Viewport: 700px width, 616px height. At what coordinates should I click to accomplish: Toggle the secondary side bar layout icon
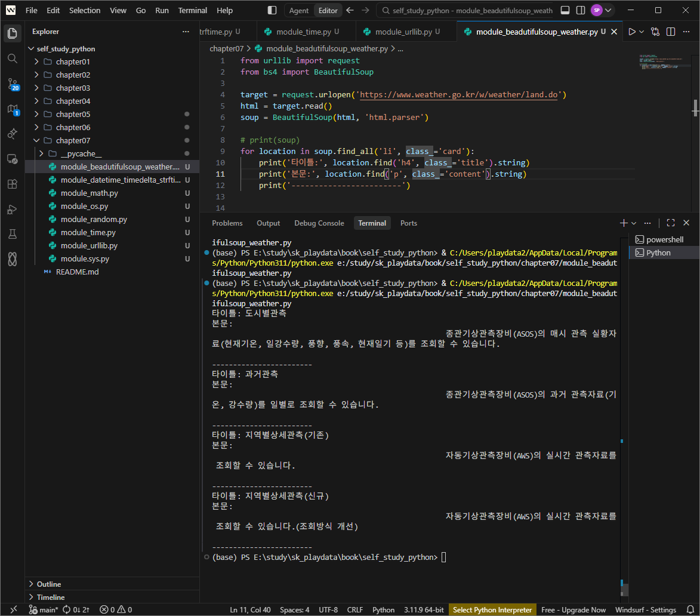581,10
